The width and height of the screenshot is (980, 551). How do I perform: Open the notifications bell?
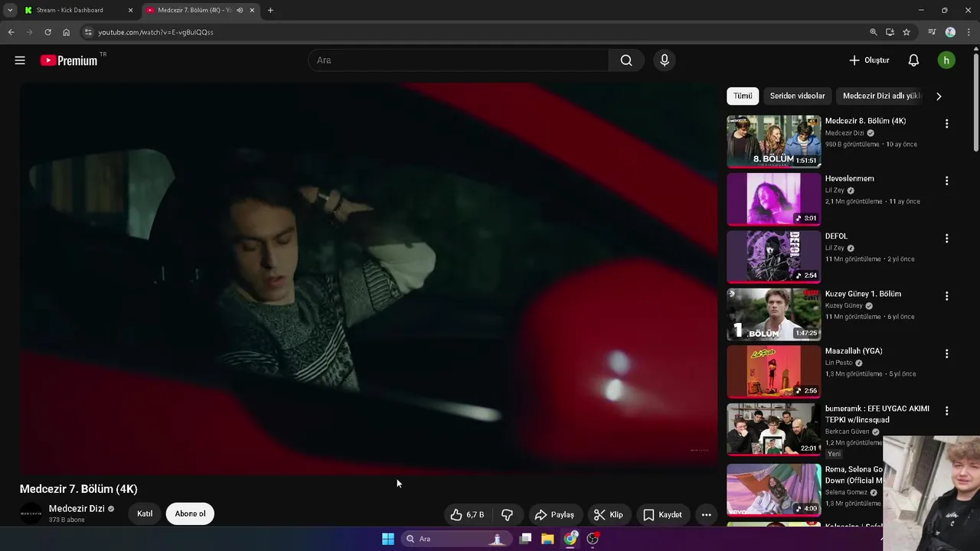tap(913, 60)
